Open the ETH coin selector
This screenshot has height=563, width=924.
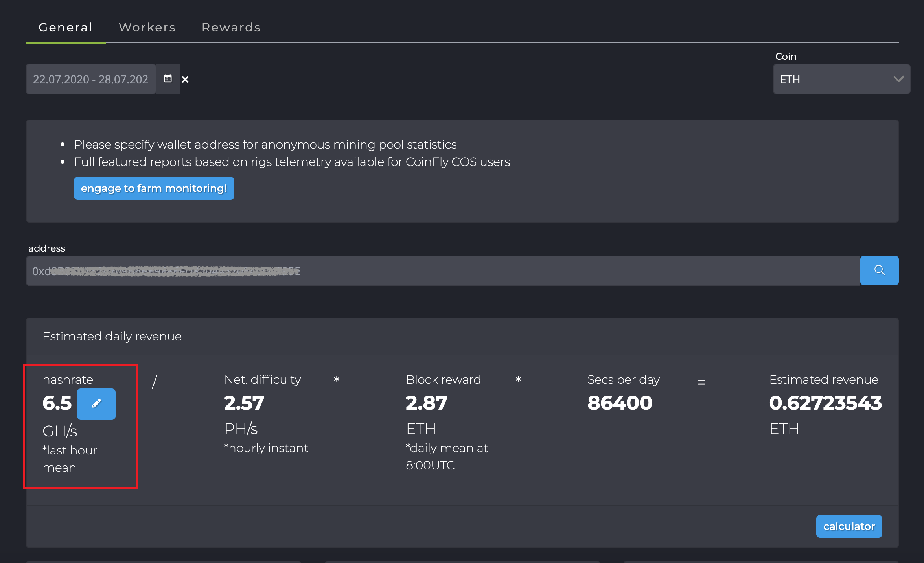click(x=841, y=79)
